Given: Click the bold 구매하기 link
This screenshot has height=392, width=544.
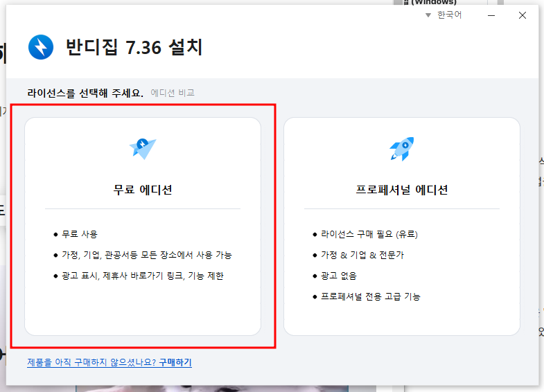Looking at the screenshot, I should 175,362.
